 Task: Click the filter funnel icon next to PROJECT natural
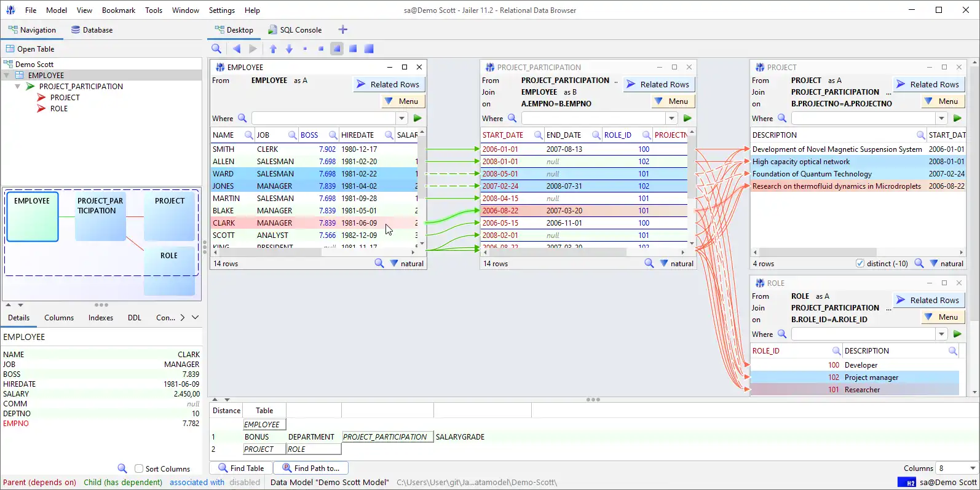tap(934, 264)
